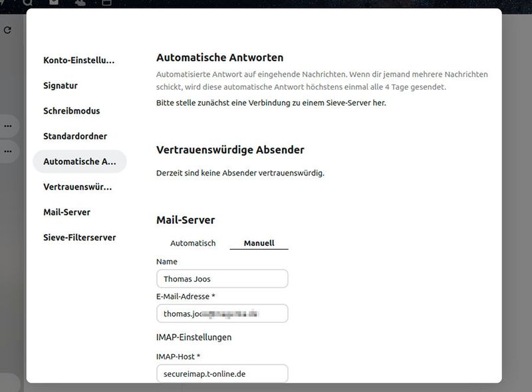Open the Sieve-Filterserver settings
Screen dimensions: 532x392
coord(79,237)
